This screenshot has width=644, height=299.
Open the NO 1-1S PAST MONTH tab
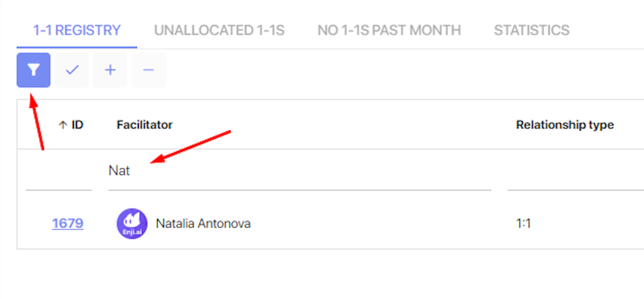(x=389, y=30)
